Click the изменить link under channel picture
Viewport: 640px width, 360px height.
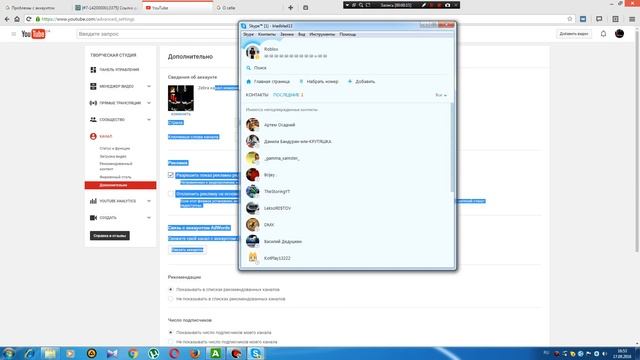click(x=181, y=114)
